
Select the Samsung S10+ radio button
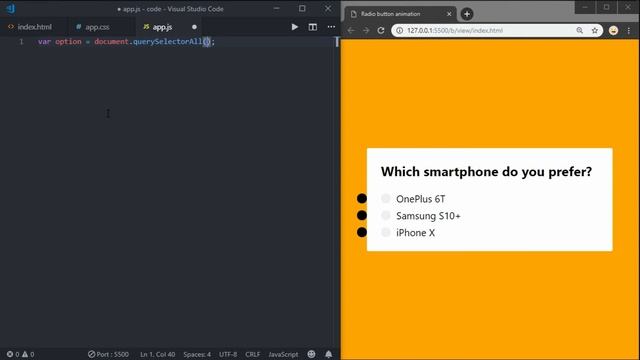(x=386, y=215)
